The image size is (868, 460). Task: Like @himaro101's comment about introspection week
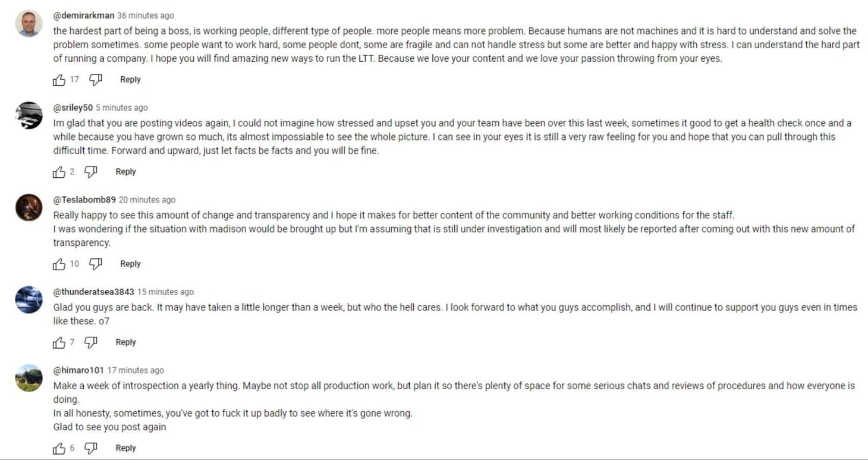pyautogui.click(x=58, y=448)
